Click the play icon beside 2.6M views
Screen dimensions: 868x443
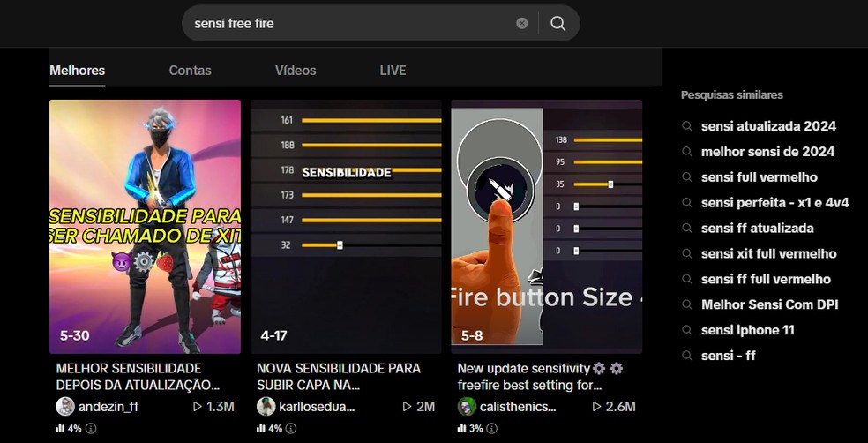point(596,407)
